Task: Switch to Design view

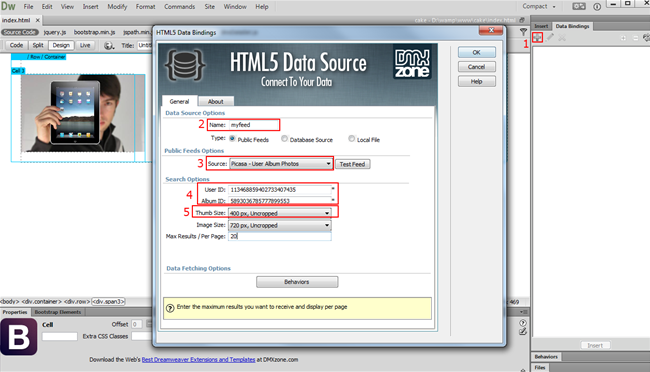Action: tap(61, 45)
